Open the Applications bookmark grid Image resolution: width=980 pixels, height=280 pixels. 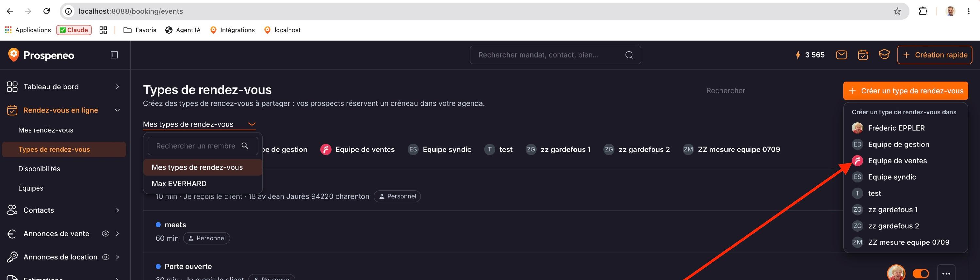tap(28, 30)
